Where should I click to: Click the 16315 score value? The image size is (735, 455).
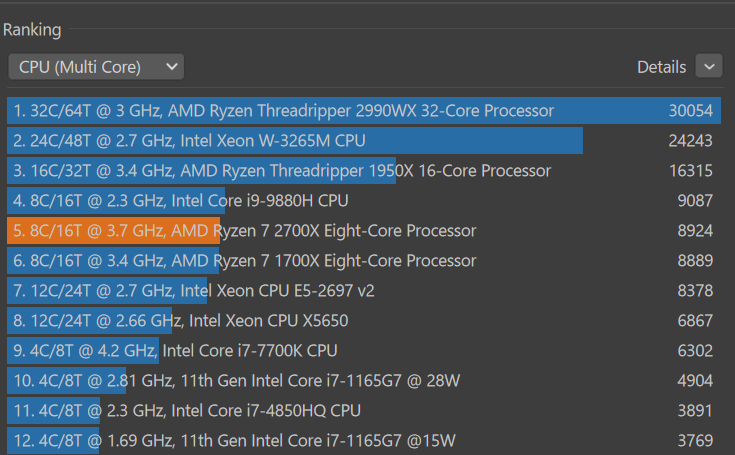tap(690, 171)
